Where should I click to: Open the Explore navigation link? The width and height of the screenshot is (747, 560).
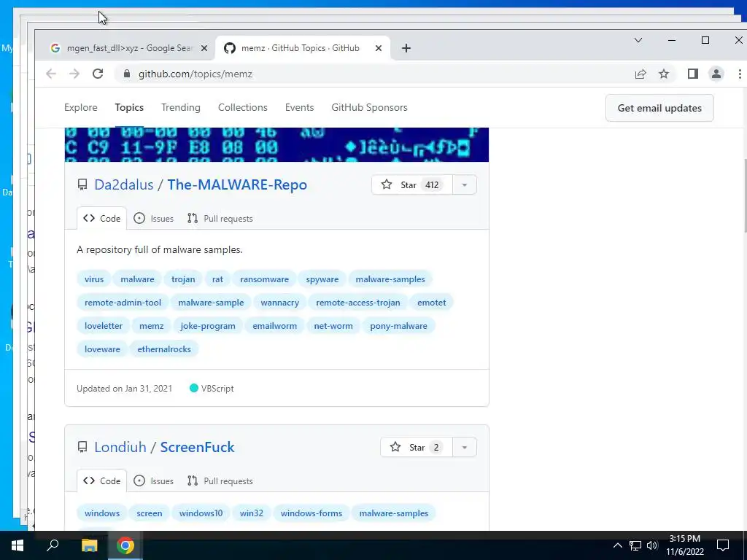click(80, 108)
